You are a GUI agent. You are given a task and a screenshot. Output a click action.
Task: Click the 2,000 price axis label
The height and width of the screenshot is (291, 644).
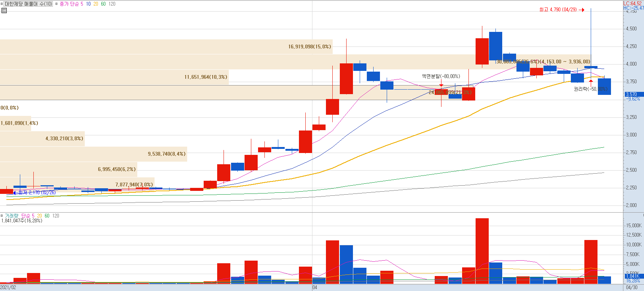pos(631,205)
